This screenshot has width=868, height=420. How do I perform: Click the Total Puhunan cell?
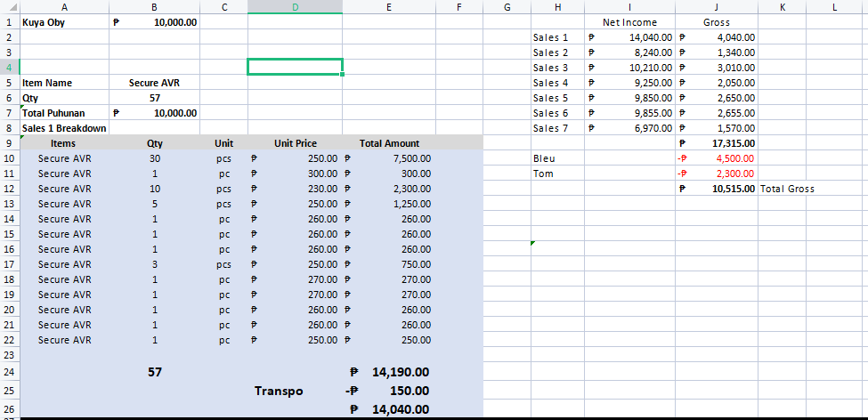65,113
